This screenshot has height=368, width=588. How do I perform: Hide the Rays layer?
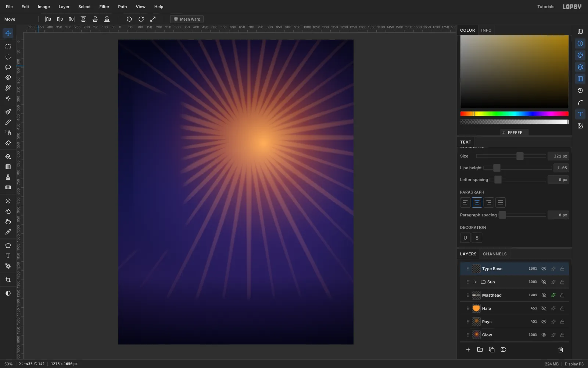pyautogui.click(x=544, y=322)
